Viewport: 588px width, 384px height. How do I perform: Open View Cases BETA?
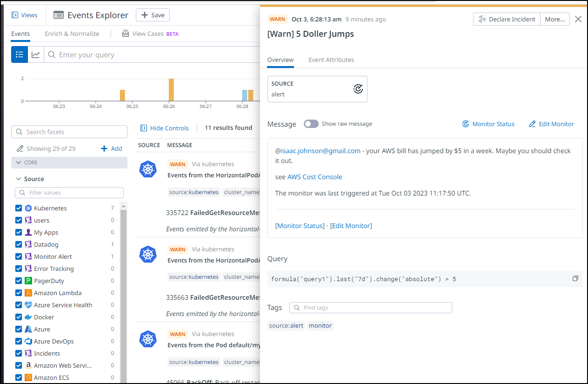150,34
